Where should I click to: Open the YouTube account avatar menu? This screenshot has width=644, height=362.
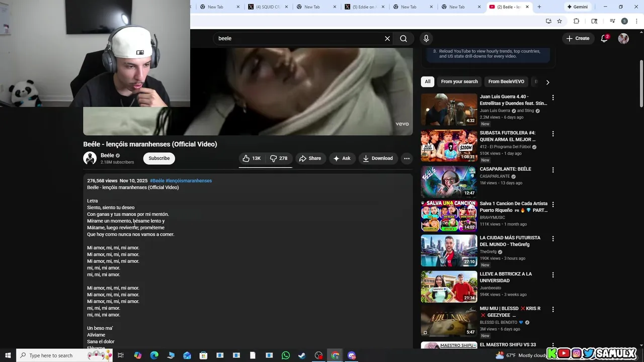pos(623,38)
